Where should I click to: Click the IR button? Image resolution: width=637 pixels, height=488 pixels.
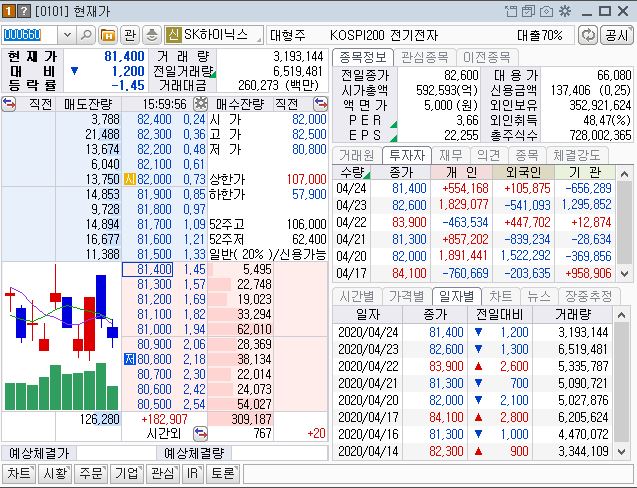193,473
